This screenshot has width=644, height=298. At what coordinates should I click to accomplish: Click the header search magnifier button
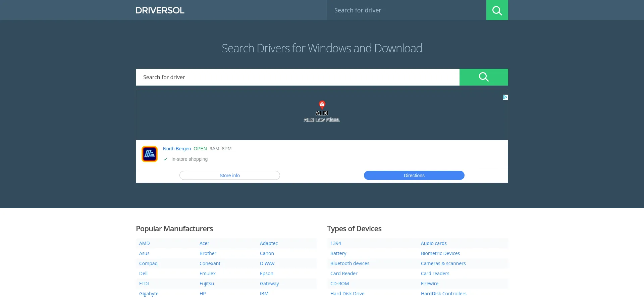point(497,10)
